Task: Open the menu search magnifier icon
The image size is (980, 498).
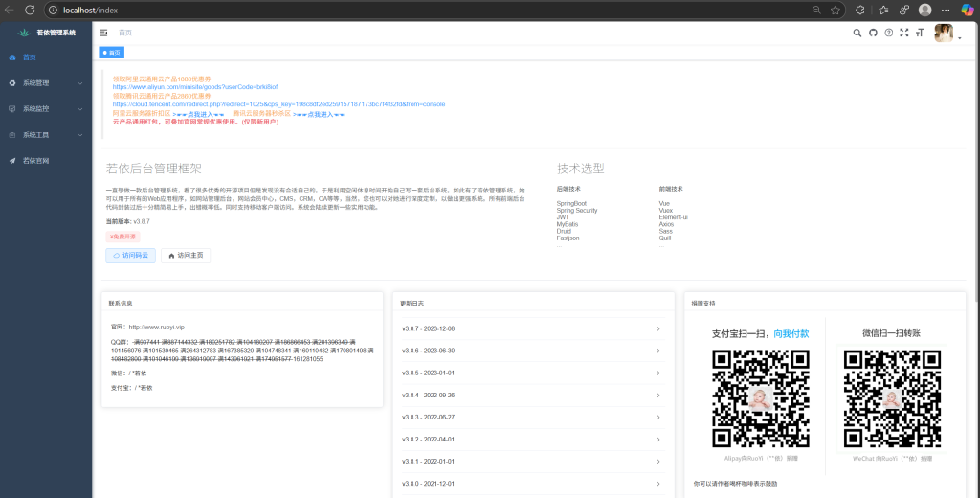Action: pyautogui.click(x=857, y=33)
